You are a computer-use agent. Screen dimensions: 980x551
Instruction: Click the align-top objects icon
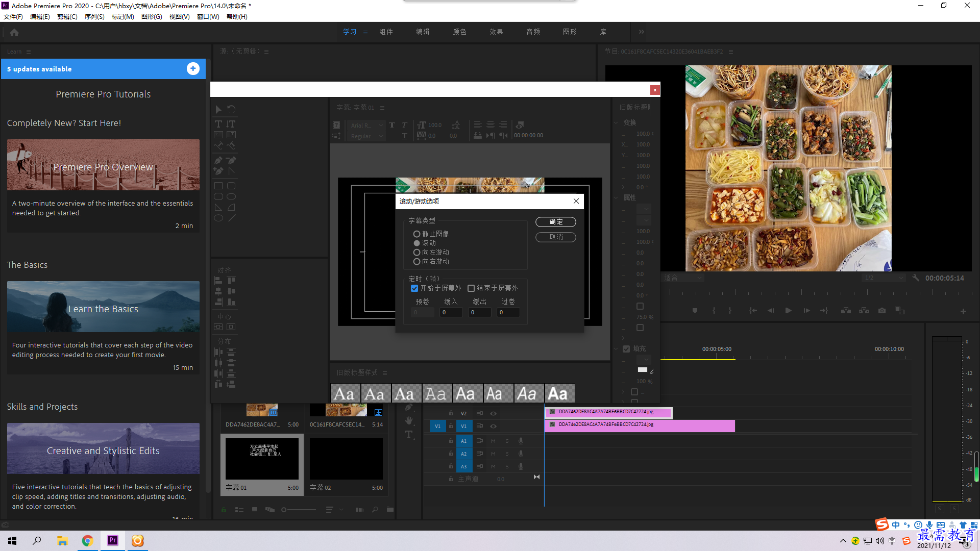click(x=231, y=280)
